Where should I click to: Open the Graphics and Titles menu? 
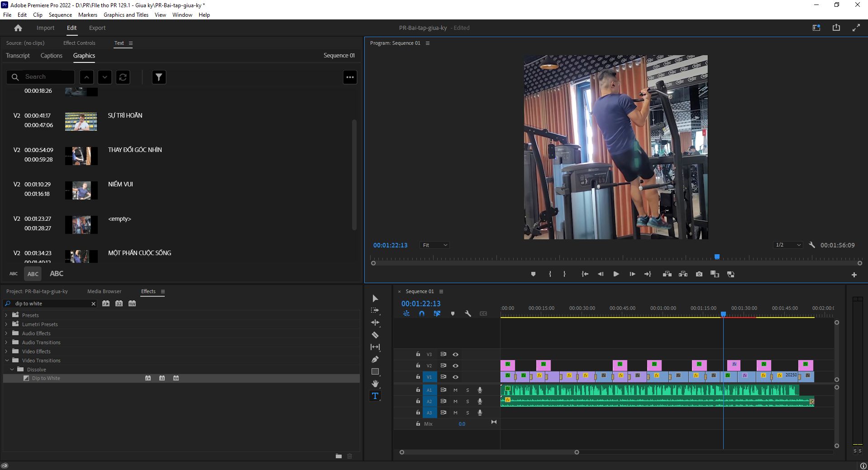point(126,15)
